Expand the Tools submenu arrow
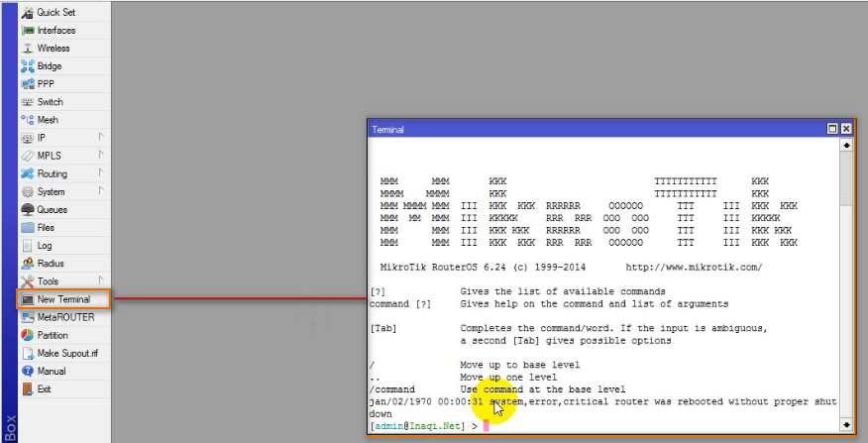The height and width of the screenshot is (443, 868). pyautogui.click(x=101, y=280)
